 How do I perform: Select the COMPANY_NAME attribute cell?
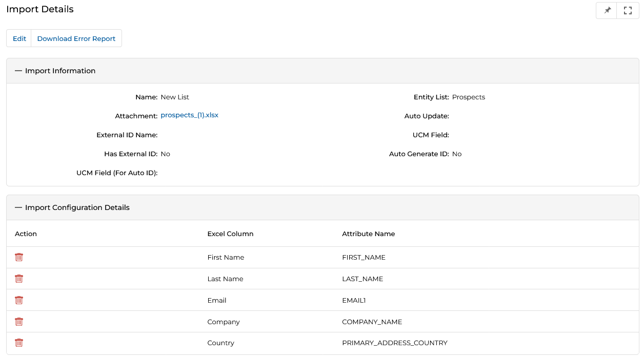(x=372, y=322)
